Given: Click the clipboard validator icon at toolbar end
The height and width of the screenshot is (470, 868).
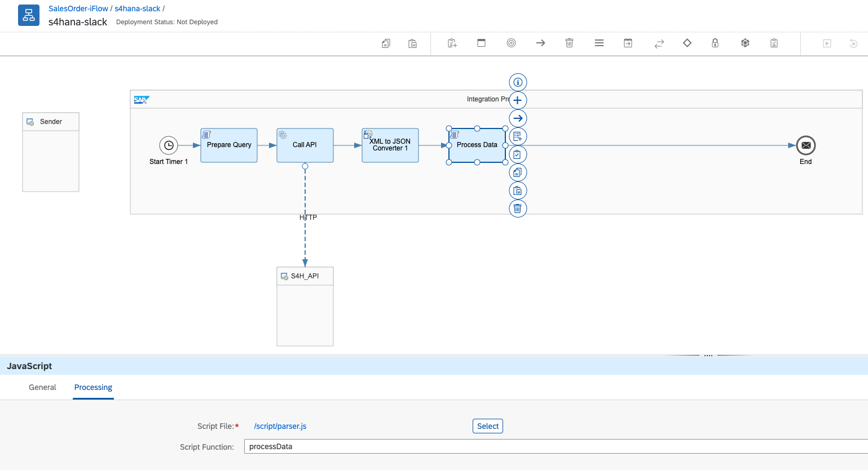Looking at the screenshot, I should click(774, 43).
